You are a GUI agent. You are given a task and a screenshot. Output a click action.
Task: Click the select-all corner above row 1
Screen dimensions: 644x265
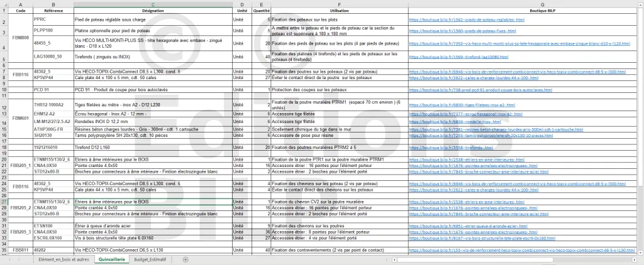coord(4,4)
